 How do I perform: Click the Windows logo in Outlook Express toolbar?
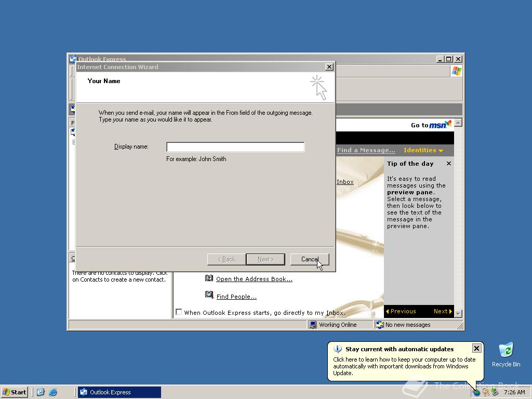457,71
